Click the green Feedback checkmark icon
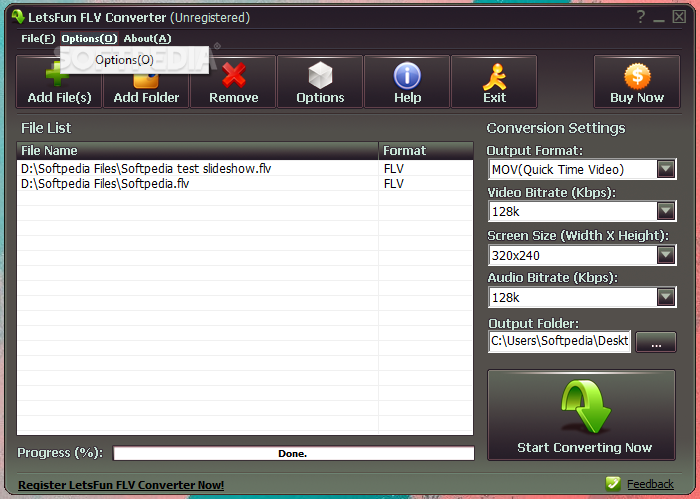Viewport: 700px width, 499px height. pyautogui.click(x=613, y=483)
